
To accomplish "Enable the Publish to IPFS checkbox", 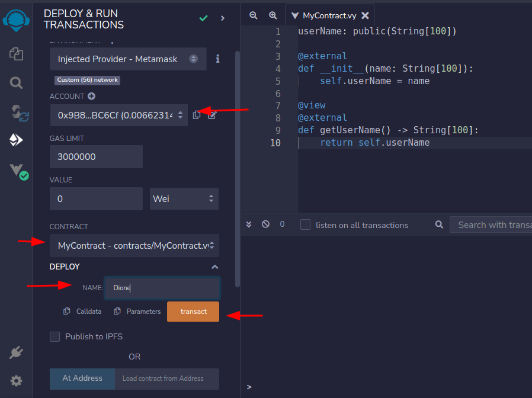I will 55,336.
